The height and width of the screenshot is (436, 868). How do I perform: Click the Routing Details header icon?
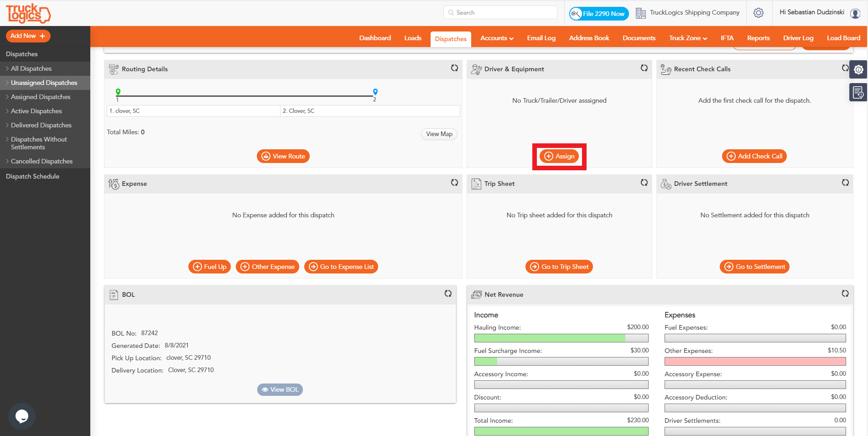(114, 69)
